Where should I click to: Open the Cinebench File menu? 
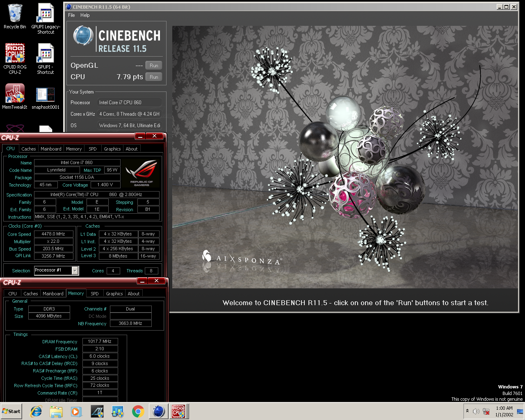click(x=71, y=15)
